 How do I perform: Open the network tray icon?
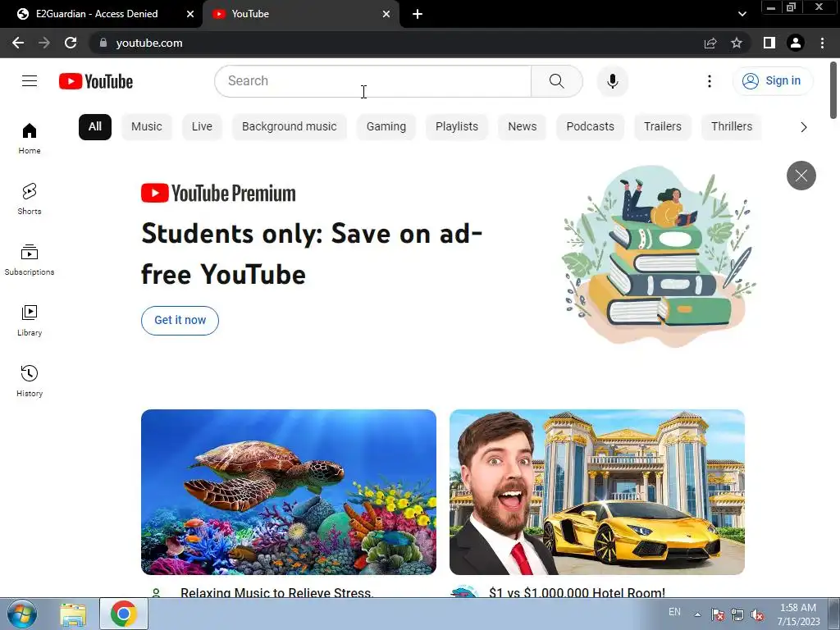[x=737, y=614]
